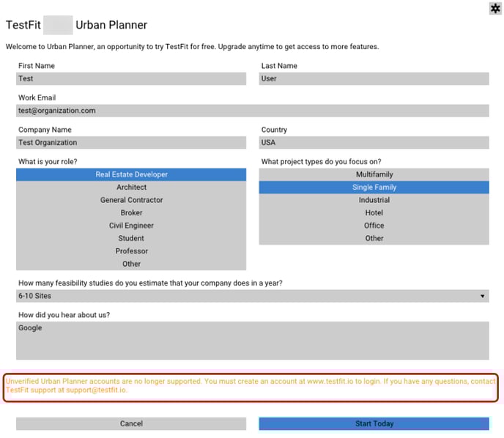
Task: Click the 'What is your role?' label
Action: (x=48, y=162)
